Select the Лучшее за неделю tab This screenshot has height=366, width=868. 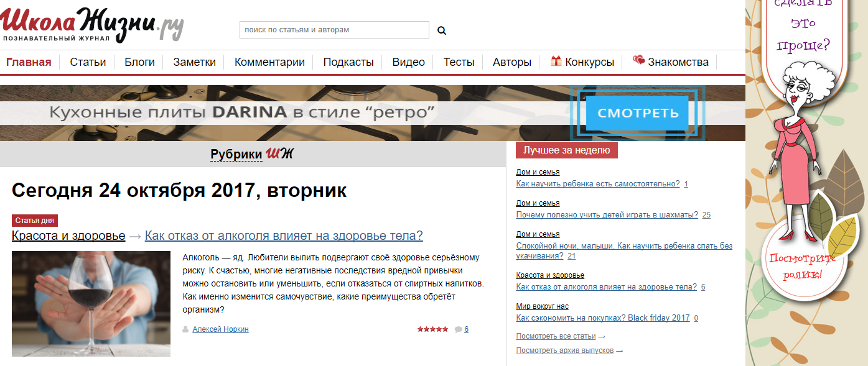tap(566, 150)
